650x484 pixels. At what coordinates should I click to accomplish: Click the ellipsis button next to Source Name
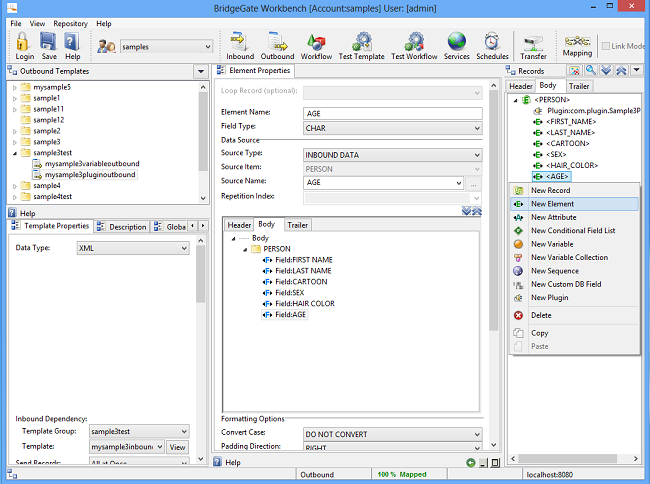pos(473,183)
